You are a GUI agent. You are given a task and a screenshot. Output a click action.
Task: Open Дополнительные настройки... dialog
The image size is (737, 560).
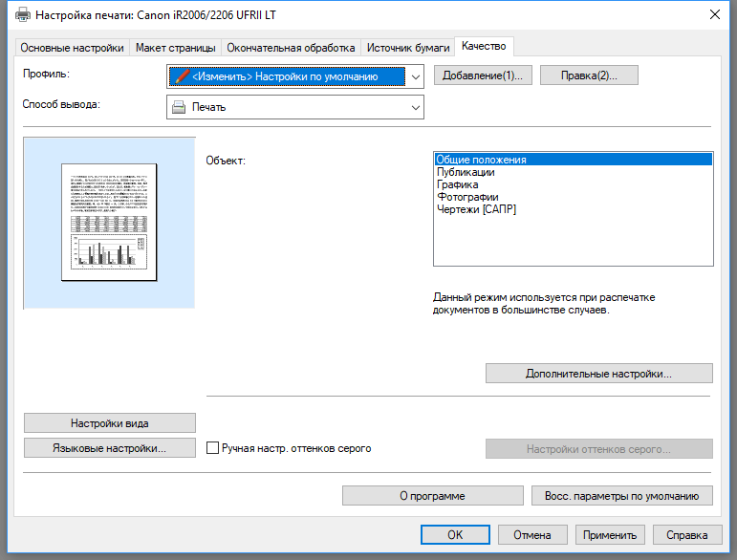point(598,374)
